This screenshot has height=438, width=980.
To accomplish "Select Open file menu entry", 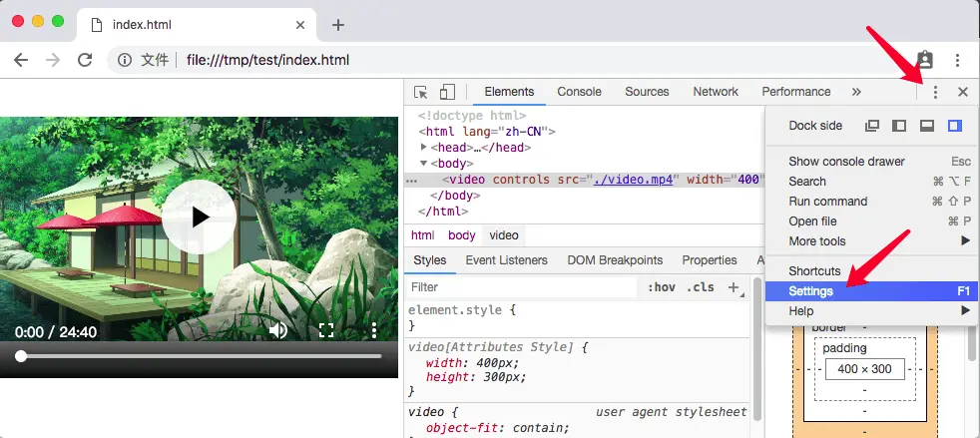I will click(x=872, y=221).
